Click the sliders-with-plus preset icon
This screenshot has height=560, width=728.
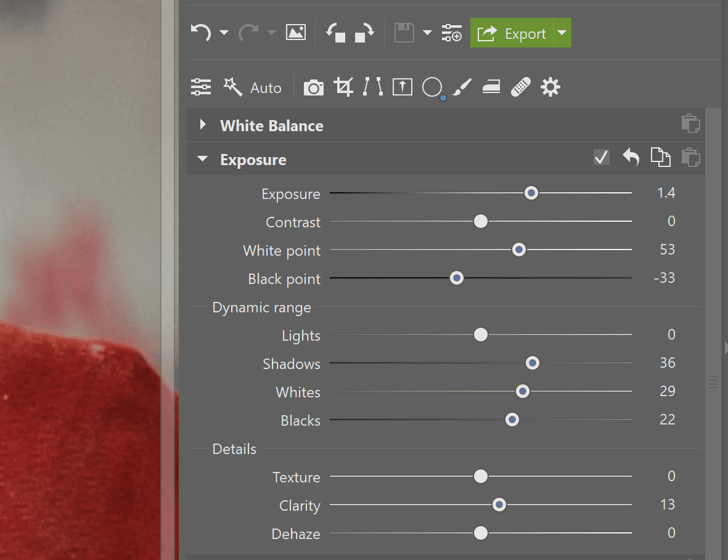(x=451, y=33)
